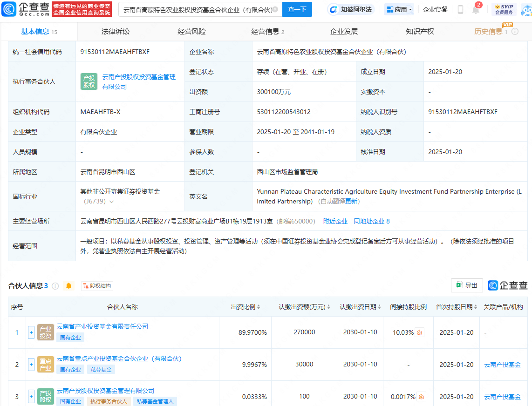Switch to the 企业发展 tab

pos(344,32)
